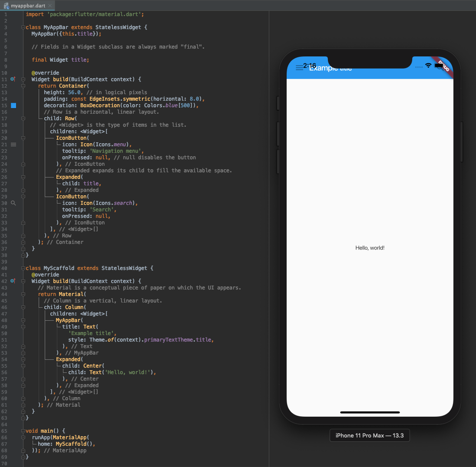Collapse the MyAppBar class fold marker

point(23,27)
